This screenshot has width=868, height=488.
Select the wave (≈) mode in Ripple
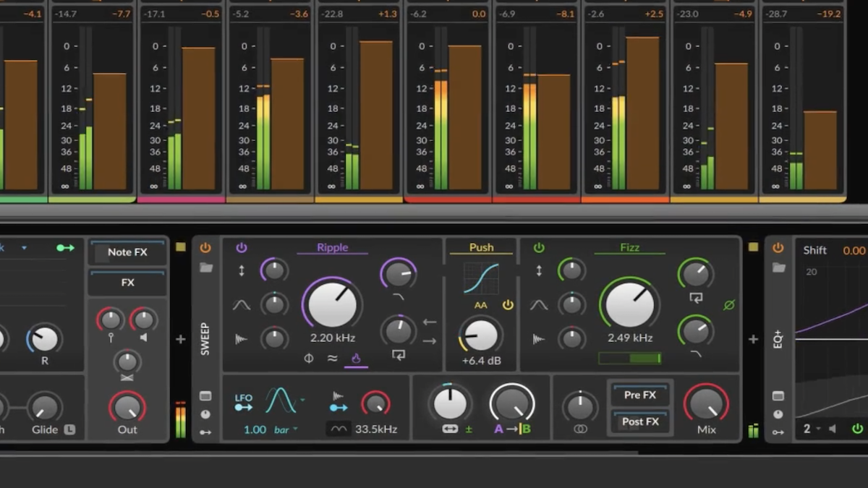coord(333,359)
